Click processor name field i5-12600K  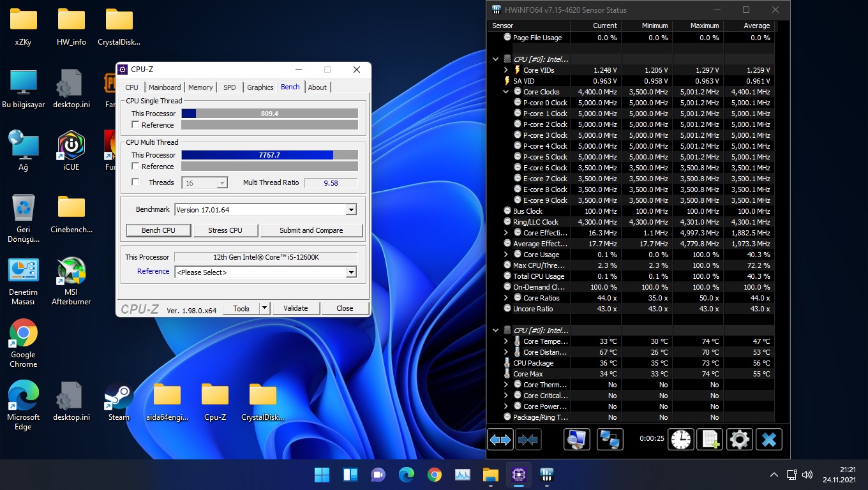point(266,257)
